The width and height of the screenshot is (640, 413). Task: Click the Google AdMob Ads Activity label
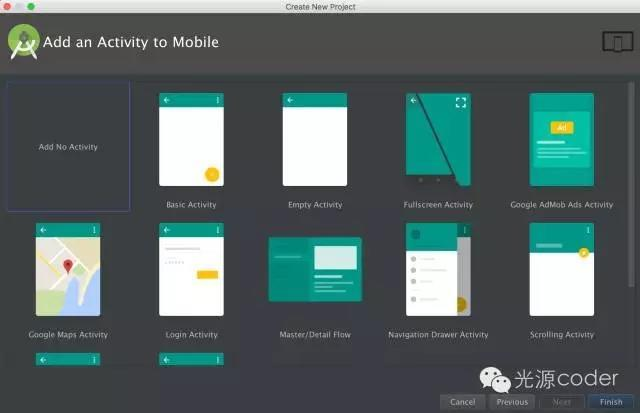tap(562, 205)
